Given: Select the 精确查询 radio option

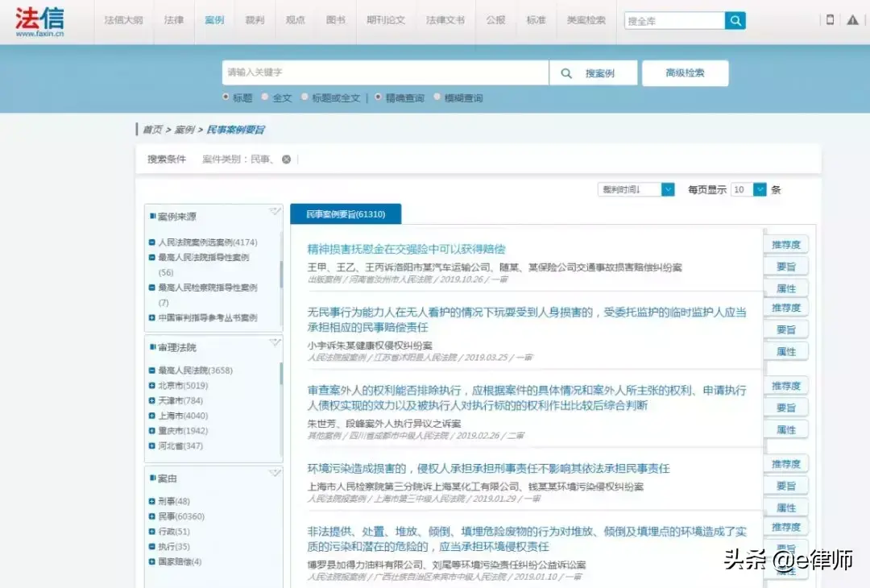Looking at the screenshot, I should click(x=378, y=97).
